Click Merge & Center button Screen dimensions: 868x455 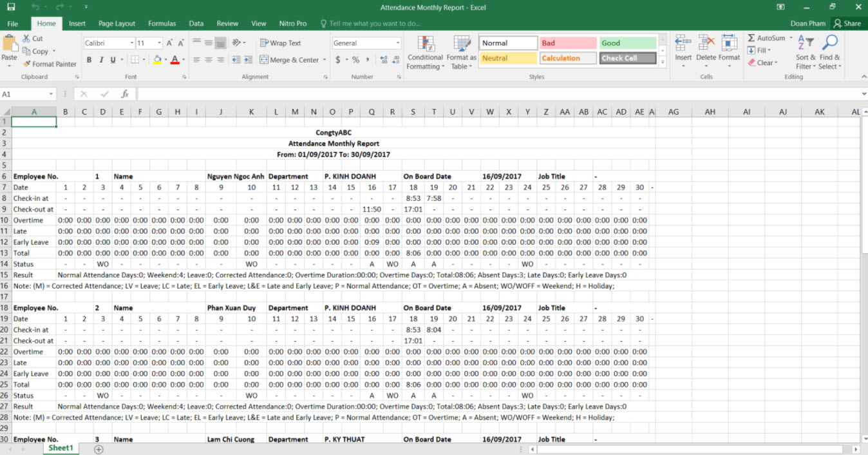click(290, 60)
